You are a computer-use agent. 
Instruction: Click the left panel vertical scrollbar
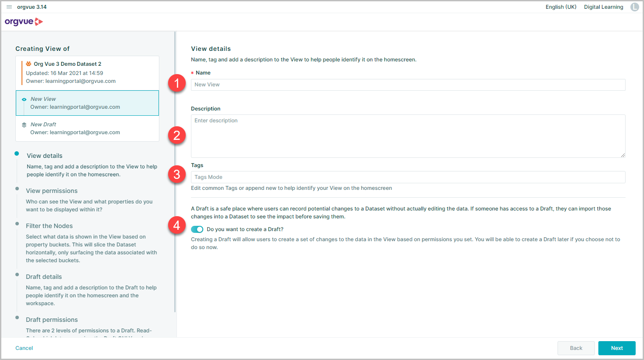(x=175, y=172)
